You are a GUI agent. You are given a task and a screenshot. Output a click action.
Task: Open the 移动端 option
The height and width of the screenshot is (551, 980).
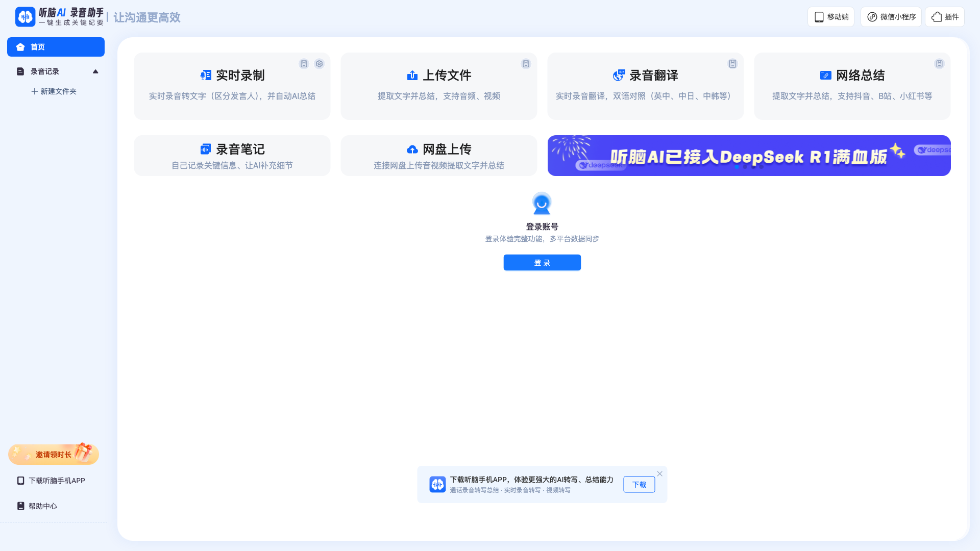tap(831, 17)
